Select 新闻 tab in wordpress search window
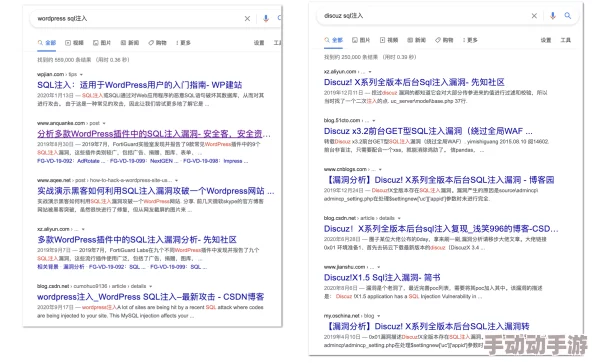Screen dimensions: 594x363 click(x=130, y=43)
